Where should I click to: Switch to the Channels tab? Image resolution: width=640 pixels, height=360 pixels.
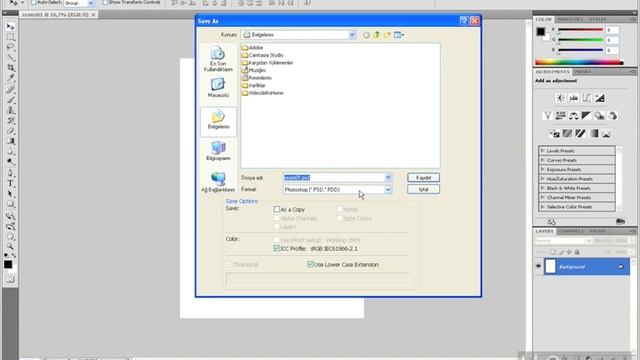pyautogui.click(x=571, y=231)
